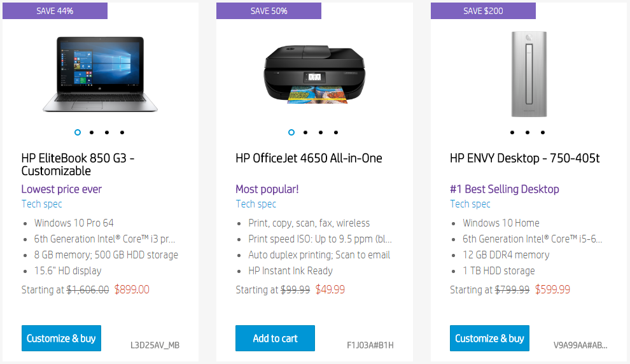This screenshot has width=630, height=364.
Task: Select active first dot under OfficeJet image
Action: (x=291, y=132)
